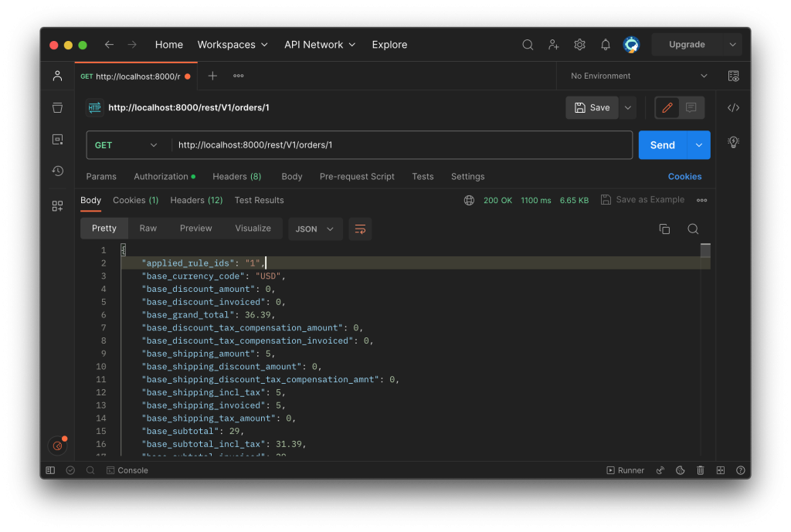Copy the response body using copy icon
Screen dimensions: 791x532
[664, 229]
